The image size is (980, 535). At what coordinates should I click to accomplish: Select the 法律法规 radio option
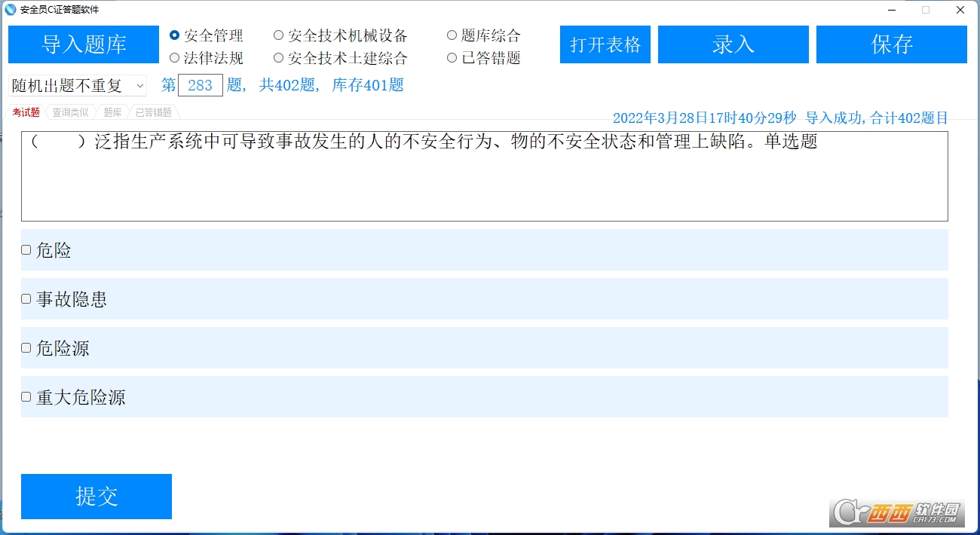(175, 58)
